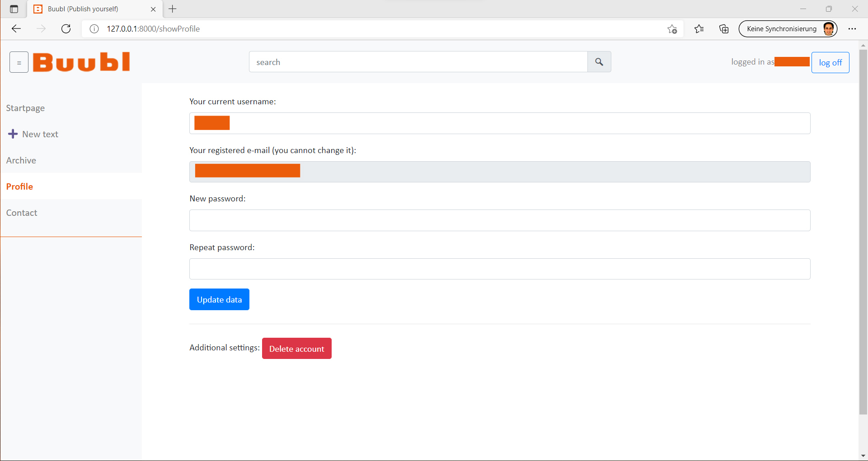Open a new browser tab

(173, 9)
